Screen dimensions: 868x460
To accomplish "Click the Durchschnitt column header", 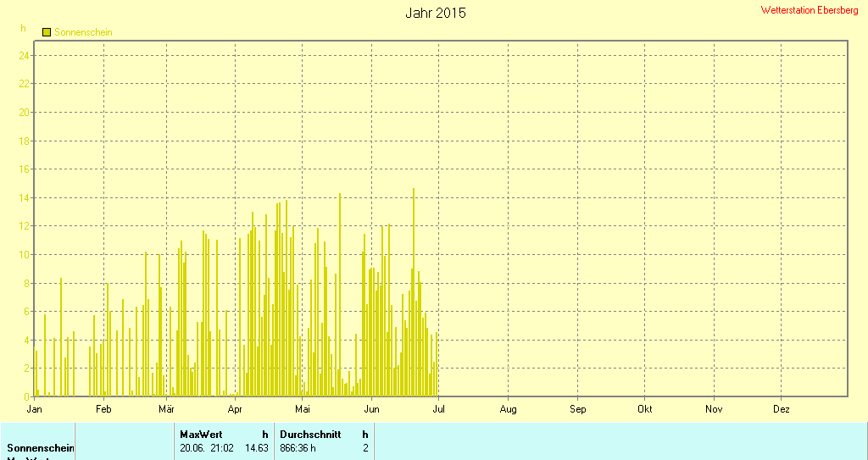I will pyautogui.click(x=310, y=434).
